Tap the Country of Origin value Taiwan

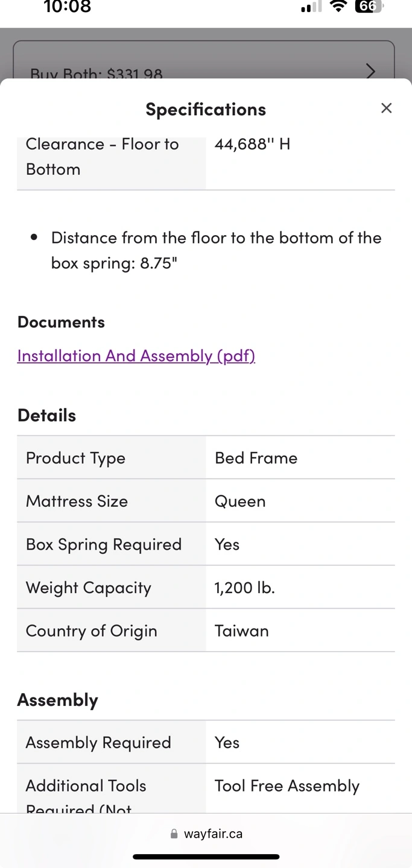click(x=242, y=631)
